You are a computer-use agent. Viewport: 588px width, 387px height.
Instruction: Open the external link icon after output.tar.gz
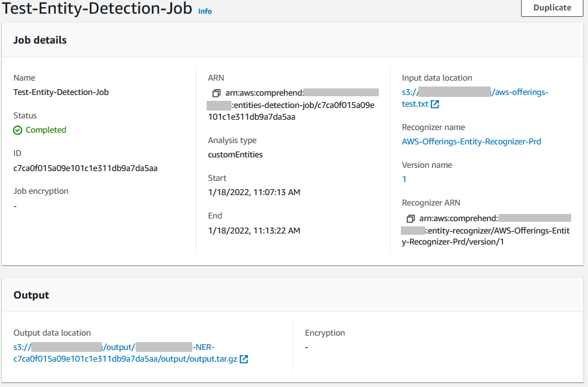(244, 359)
